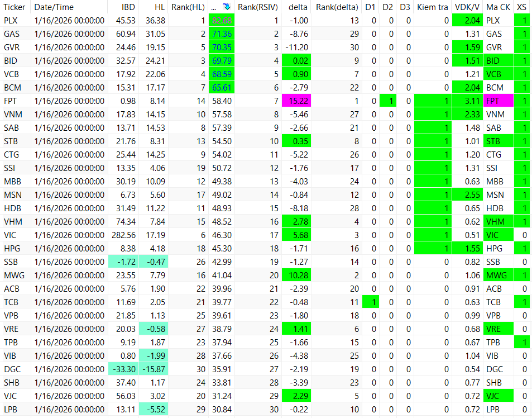
Task: Click the magenta FPT cell in Ma CK column
Action: pos(499,101)
